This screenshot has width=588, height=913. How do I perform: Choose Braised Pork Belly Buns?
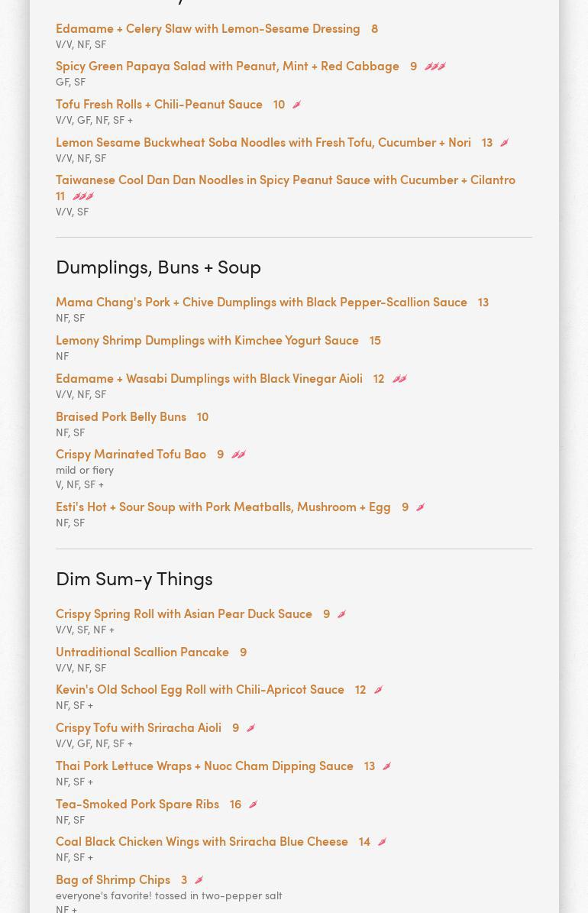click(x=121, y=416)
